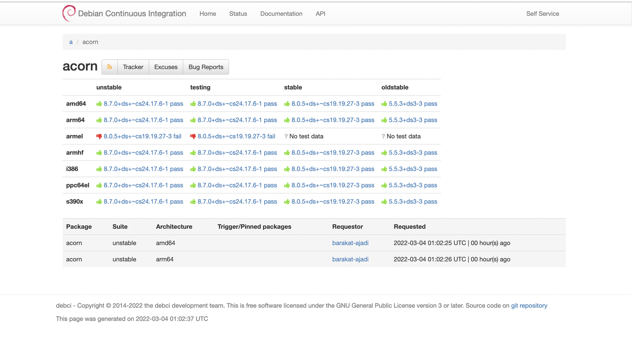The width and height of the screenshot is (632, 364).
Task: Click thumbs-up icon in armhf oldstable cell
Action: point(384,152)
